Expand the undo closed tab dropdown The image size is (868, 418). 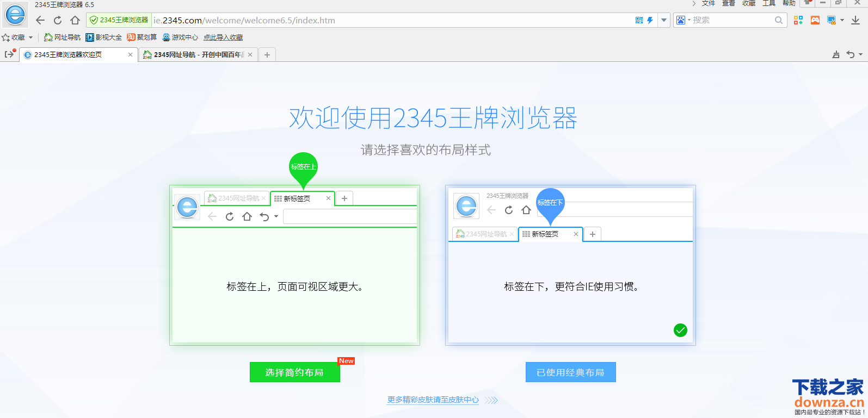[860, 54]
